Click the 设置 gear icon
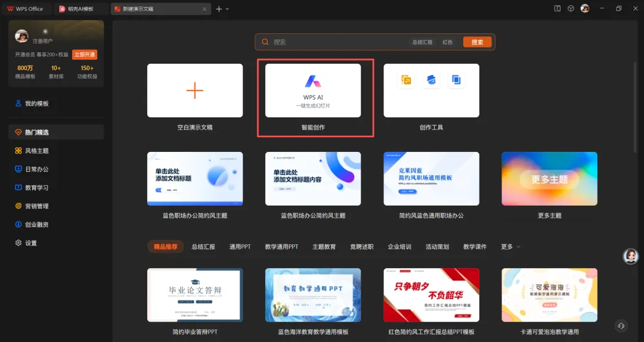 [x=18, y=243]
